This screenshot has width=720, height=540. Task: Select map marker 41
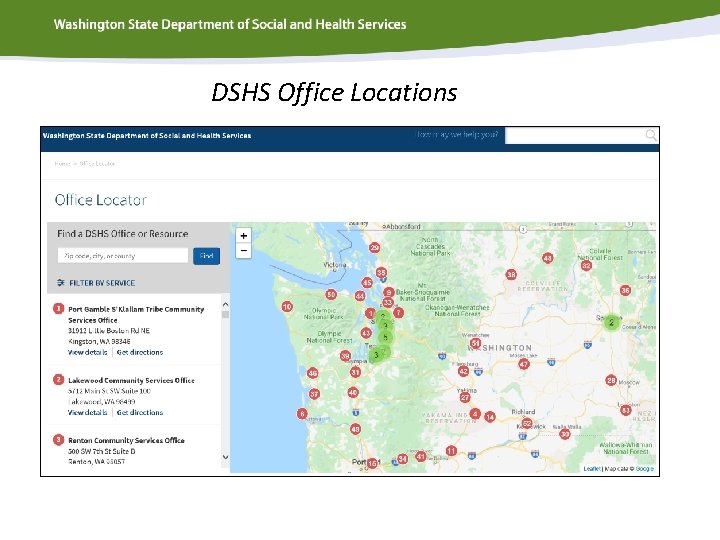coord(421,456)
